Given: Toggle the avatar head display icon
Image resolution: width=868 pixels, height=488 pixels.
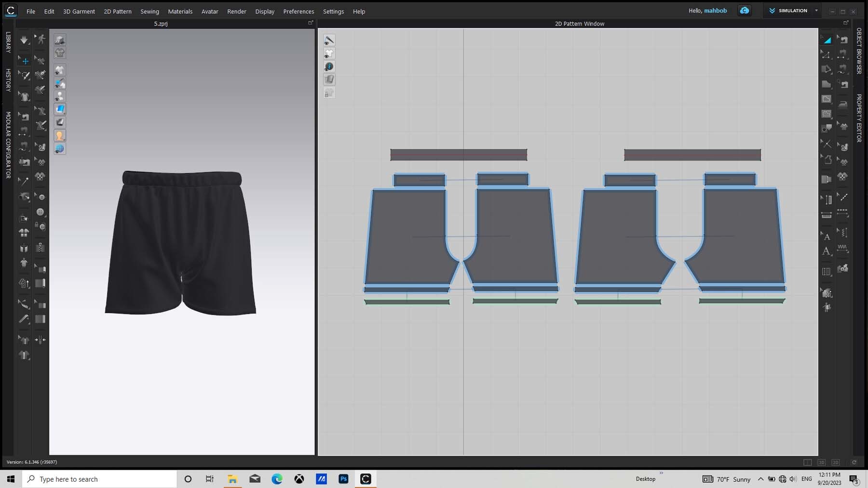Looking at the screenshot, I should pyautogui.click(x=60, y=135).
